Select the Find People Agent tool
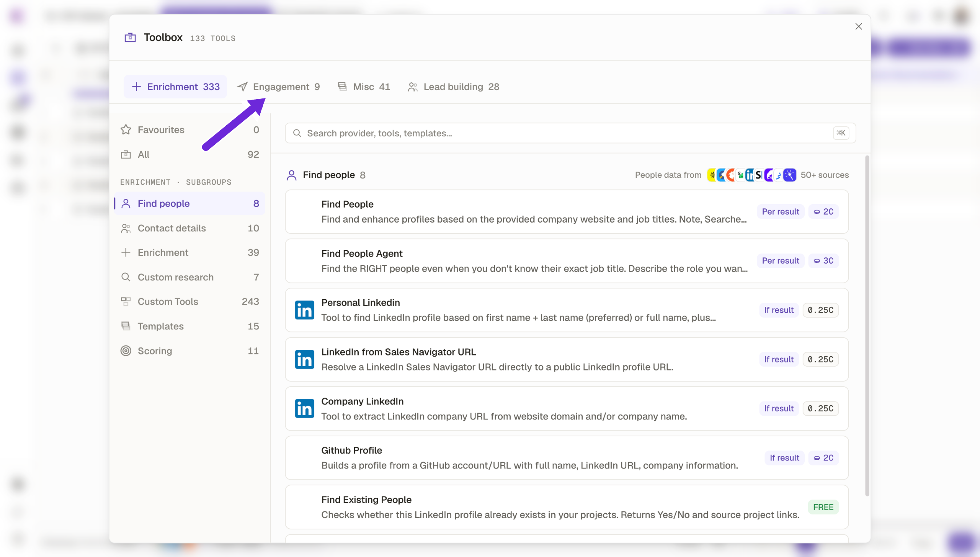The width and height of the screenshot is (980, 557). (567, 261)
